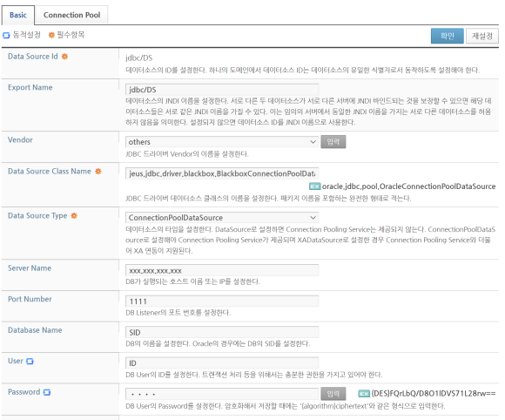505x420 pixels.
Task: Focus the Data Source Class Name field
Action: (x=222, y=173)
